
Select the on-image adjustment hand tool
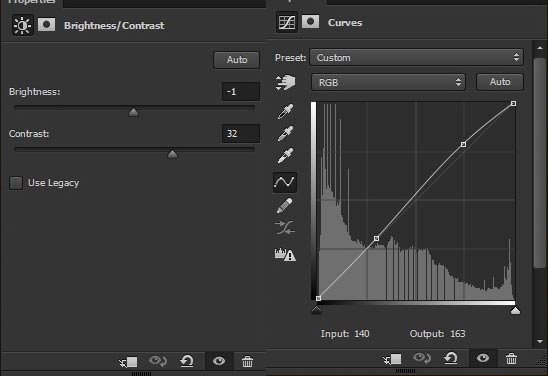285,82
